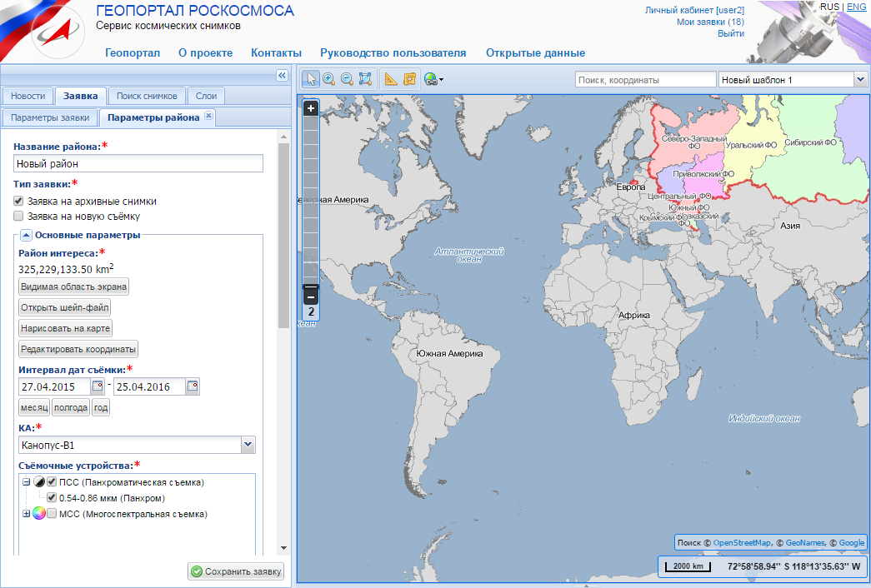Screen dimensions: 871x588
Task: Uncheck 0.54-0.86 мкм (Панхром) checkbox
Action: 52,497
